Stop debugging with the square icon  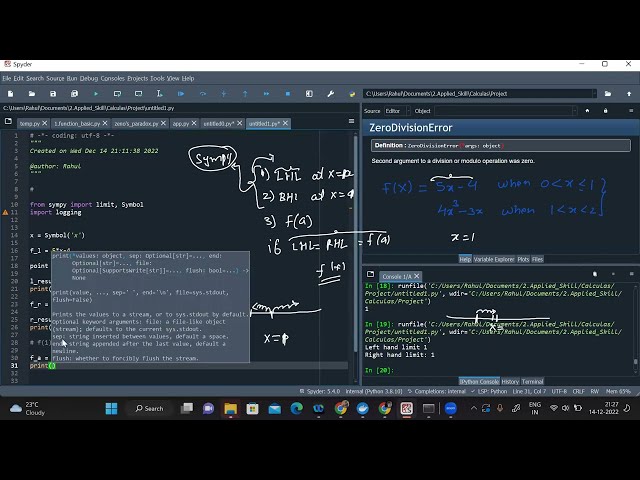point(288,94)
